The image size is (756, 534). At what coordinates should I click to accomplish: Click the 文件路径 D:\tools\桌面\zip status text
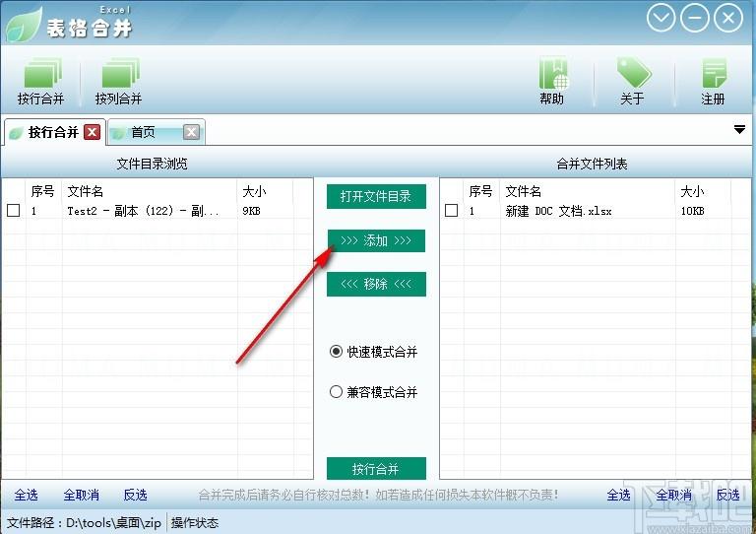click(x=84, y=523)
